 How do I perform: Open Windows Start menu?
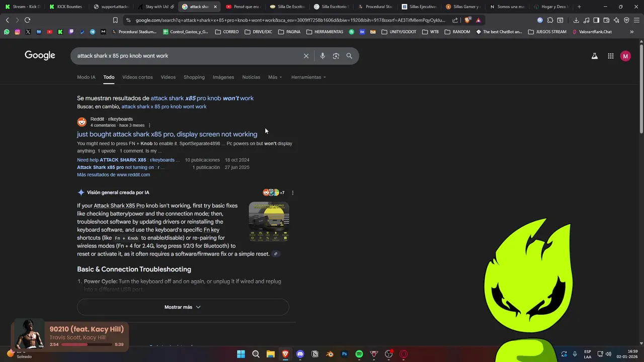[x=241, y=354]
